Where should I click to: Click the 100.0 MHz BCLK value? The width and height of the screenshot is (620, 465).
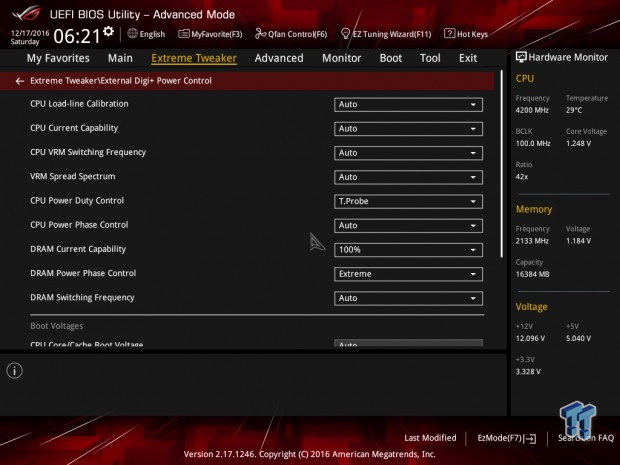tap(533, 144)
